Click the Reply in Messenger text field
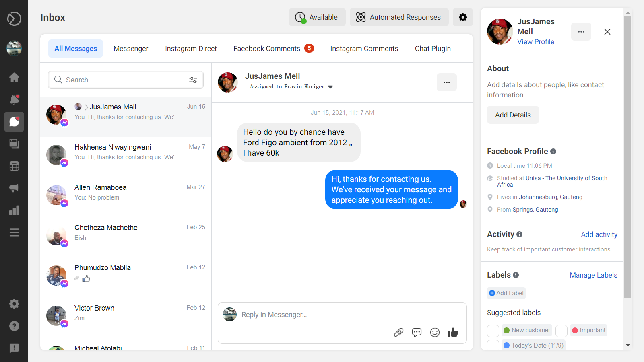The height and width of the screenshot is (362, 644). coord(314,315)
